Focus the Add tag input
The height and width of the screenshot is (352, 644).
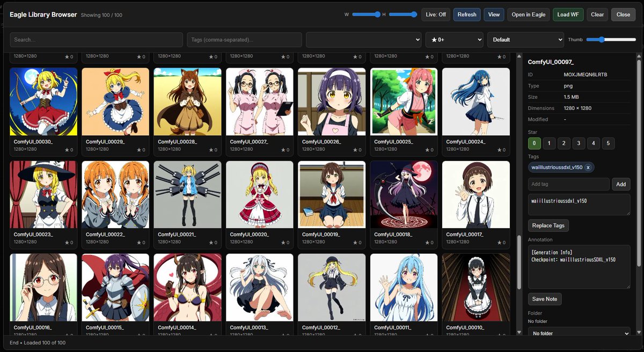[x=569, y=184]
